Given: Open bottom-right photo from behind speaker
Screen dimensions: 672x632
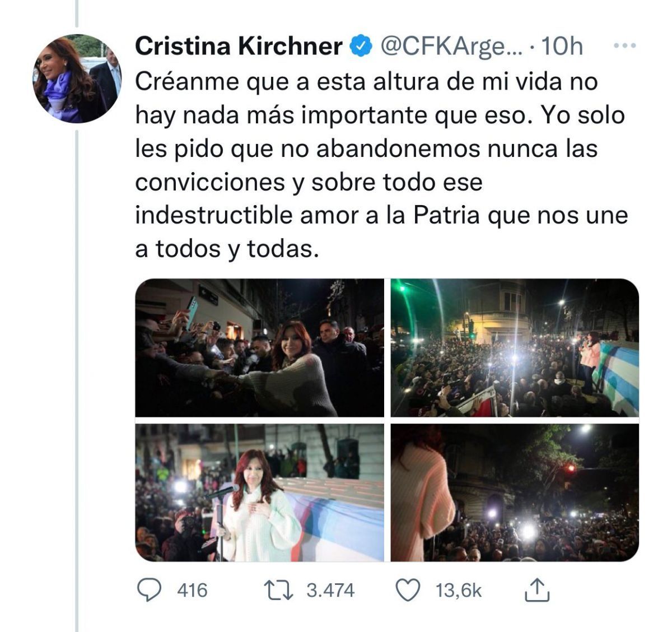Looking at the screenshot, I should pos(515,492).
